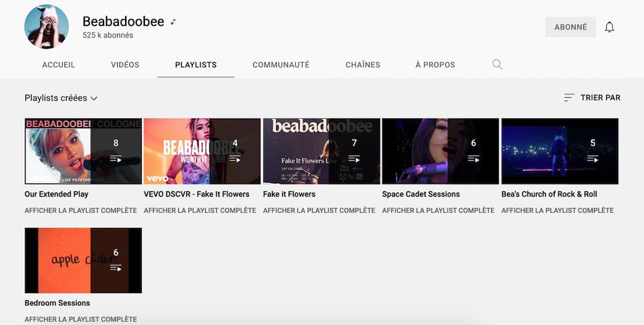644x325 pixels.
Task: Go to the CHAÎNES tab
Action: click(x=363, y=65)
